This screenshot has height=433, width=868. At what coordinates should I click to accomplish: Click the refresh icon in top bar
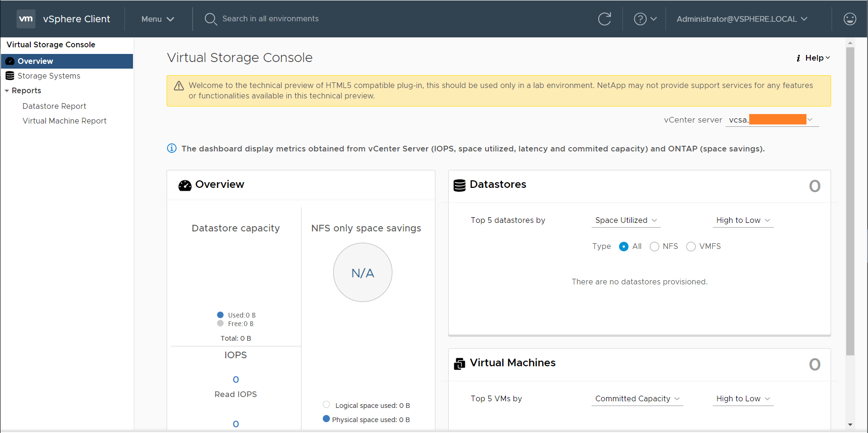point(604,19)
